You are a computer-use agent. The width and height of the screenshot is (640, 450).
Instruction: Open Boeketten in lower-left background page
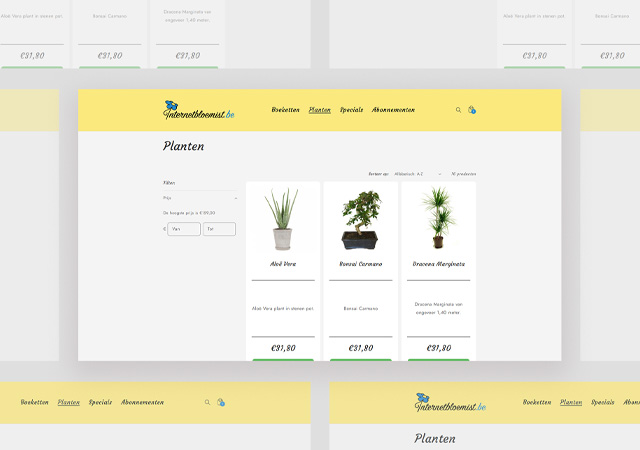click(34, 402)
